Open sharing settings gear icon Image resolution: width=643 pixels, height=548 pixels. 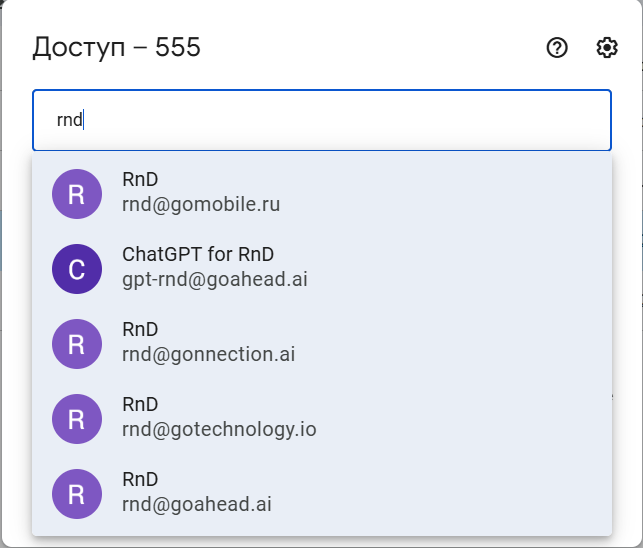[607, 47]
